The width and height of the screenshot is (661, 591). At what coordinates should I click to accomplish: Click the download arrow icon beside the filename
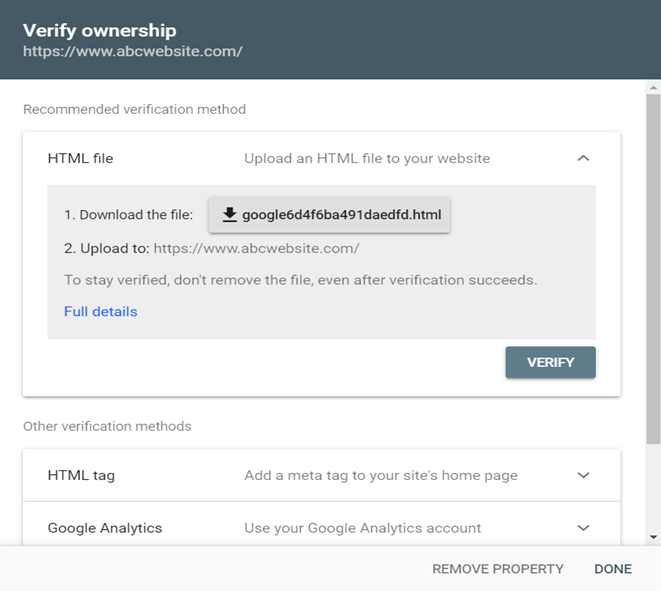(229, 215)
